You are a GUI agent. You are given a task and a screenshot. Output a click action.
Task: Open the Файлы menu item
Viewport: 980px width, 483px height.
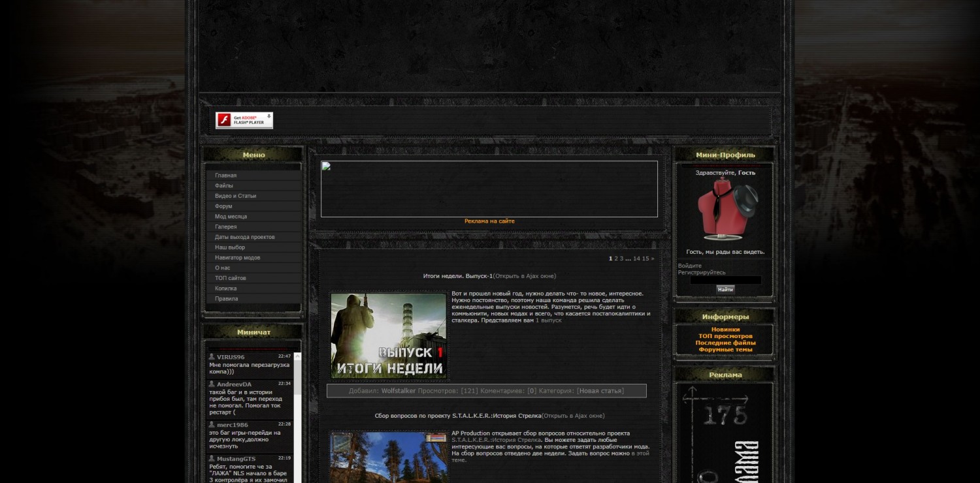click(x=254, y=186)
